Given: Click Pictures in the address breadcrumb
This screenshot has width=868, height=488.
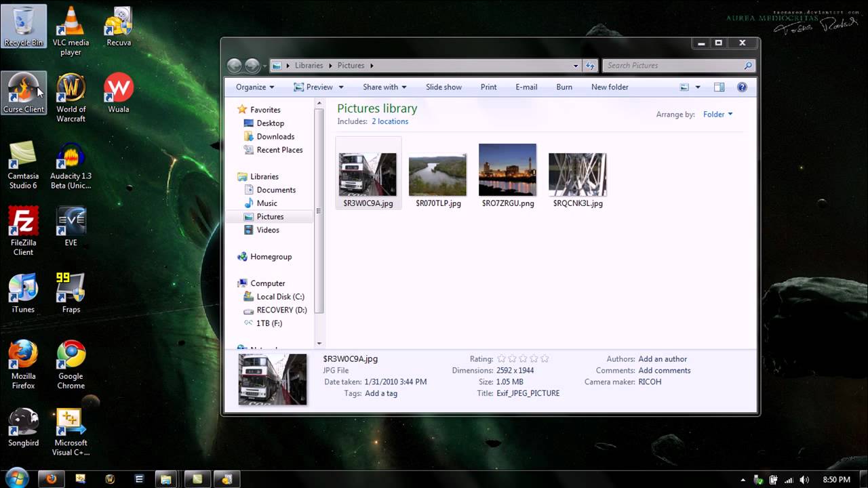Looking at the screenshot, I should (x=351, y=66).
